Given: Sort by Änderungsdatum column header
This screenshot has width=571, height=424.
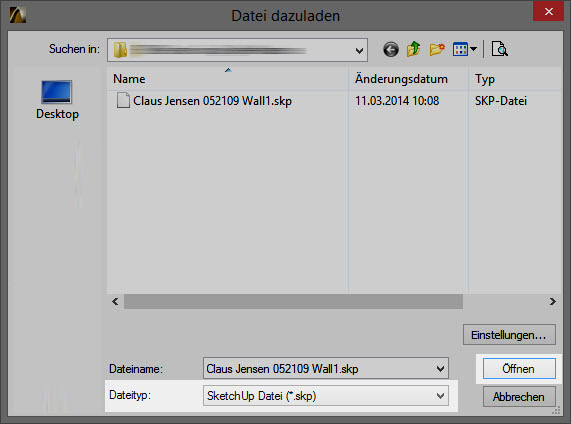Looking at the screenshot, I should pyautogui.click(x=408, y=79).
